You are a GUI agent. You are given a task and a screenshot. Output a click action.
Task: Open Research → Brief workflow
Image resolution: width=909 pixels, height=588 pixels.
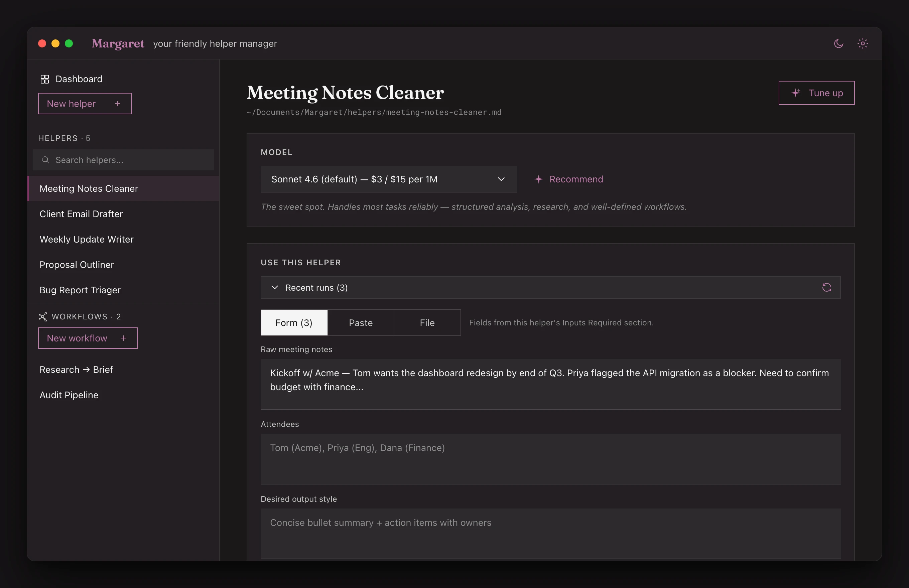coord(123,370)
